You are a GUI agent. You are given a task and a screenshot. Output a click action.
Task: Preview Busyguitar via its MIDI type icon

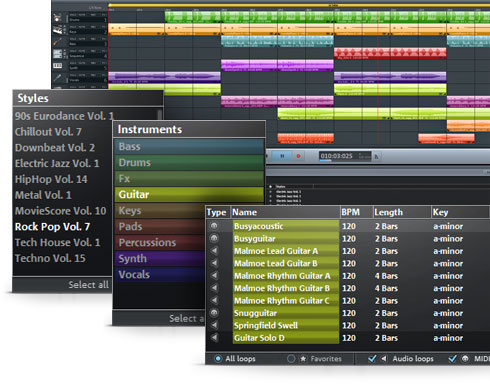tap(214, 238)
